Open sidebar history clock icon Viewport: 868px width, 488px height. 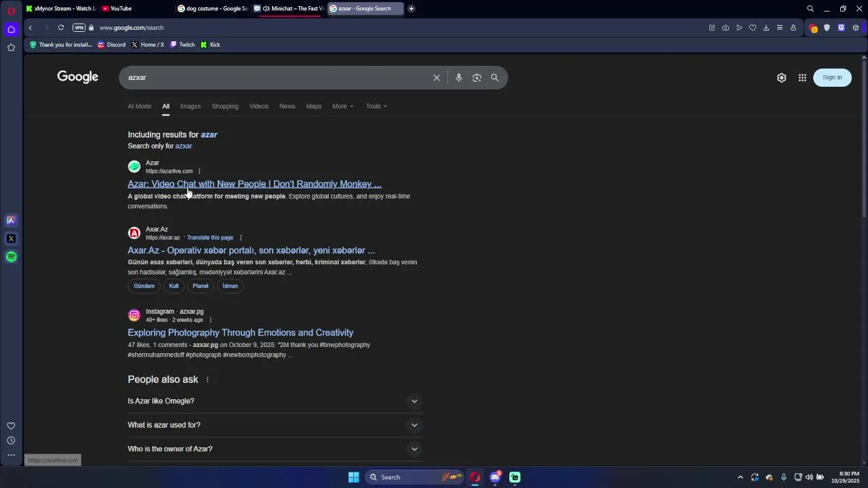12,441
